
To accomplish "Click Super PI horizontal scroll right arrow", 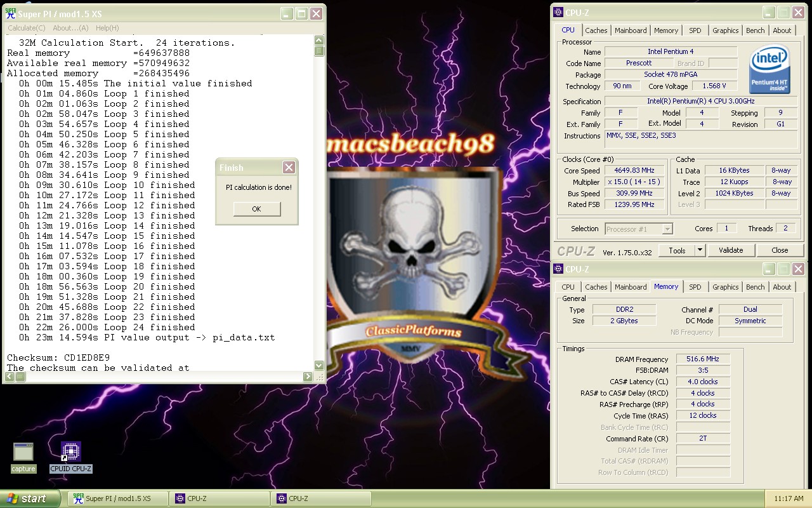I will click(308, 377).
